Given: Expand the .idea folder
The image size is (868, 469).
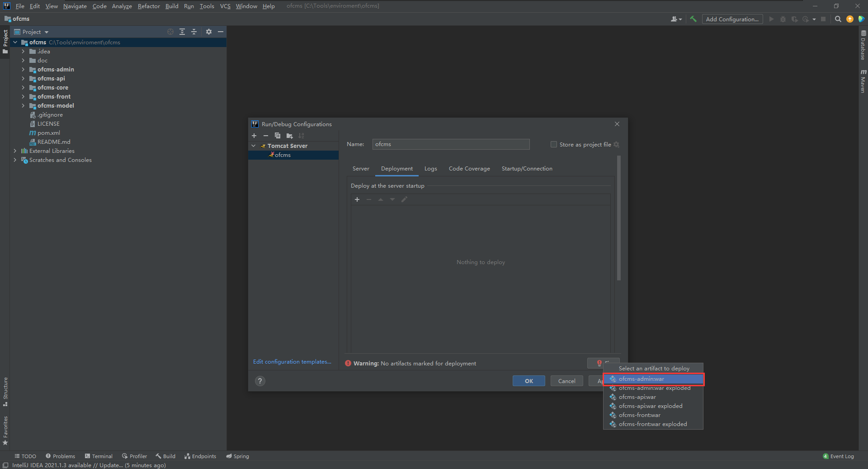Looking at the screenshot, I should point(23,52).
